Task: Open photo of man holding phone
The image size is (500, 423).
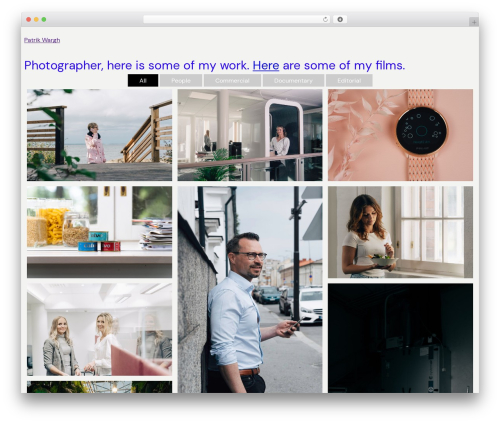Action: (x=250, y=289)
